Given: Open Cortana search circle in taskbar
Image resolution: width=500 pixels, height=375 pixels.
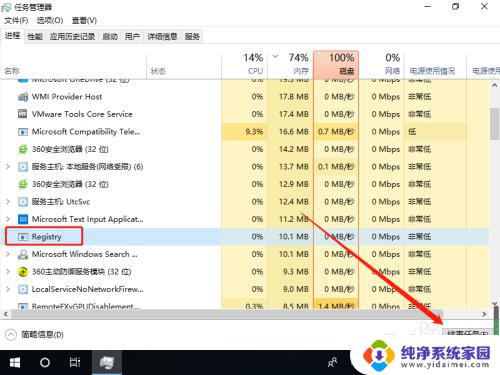Looking at the screenshot, I should click(45, 362).
